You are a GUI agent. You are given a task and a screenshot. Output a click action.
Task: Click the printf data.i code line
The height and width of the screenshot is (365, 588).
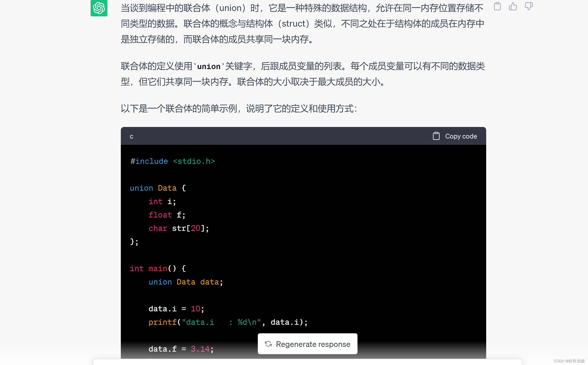point(228,322)
